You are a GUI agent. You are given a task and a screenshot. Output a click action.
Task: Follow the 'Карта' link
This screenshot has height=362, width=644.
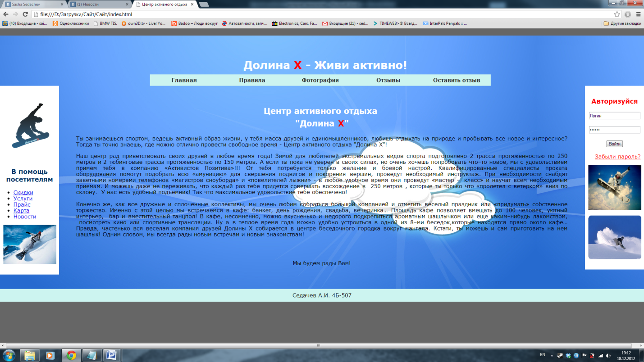(x=21, y=211)
